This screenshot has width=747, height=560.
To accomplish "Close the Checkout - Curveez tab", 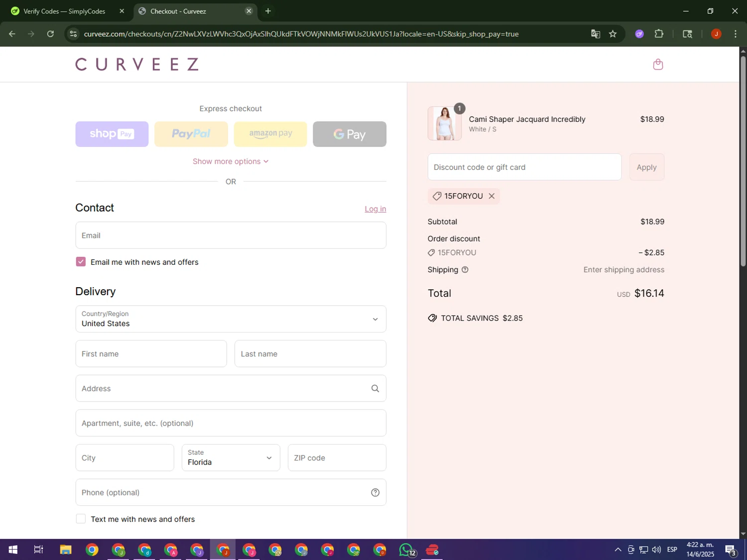I will click(x=249, y=11).
